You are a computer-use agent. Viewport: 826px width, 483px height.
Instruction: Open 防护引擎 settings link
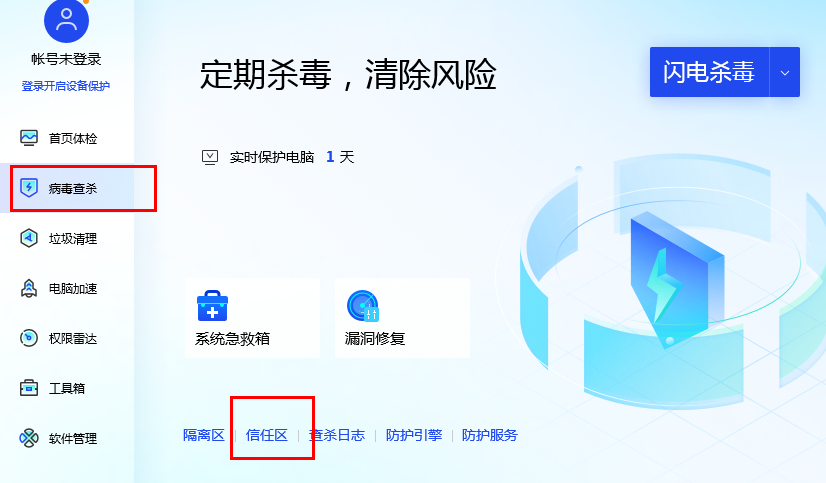point(414,435)
